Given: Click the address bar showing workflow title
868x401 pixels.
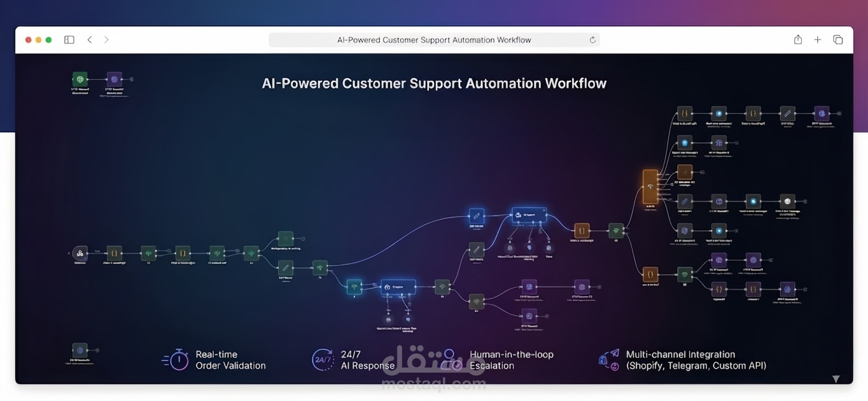Looking at the screenshot, I should click(434, 40).
